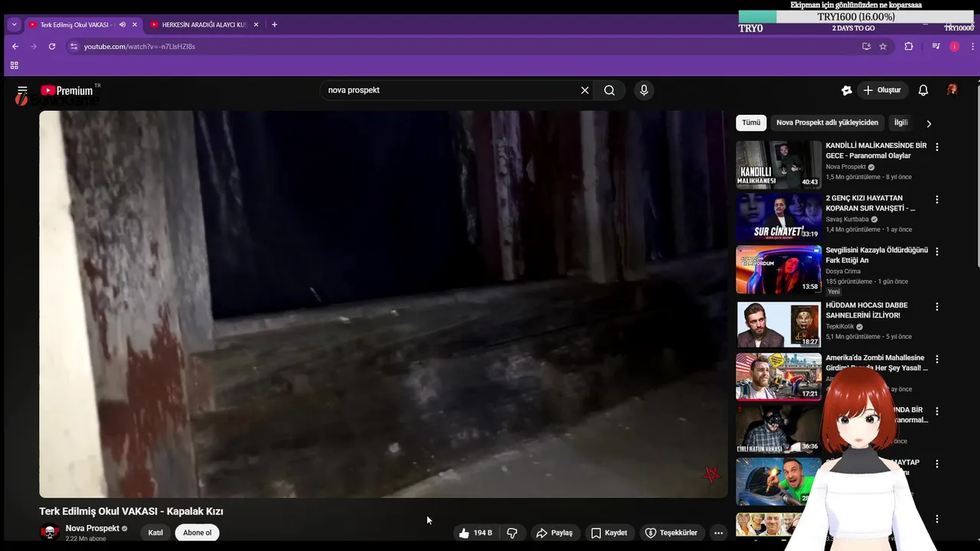Open a new browser tab
The width and height of the screenshot is (980, 551).
coord(274,24)
